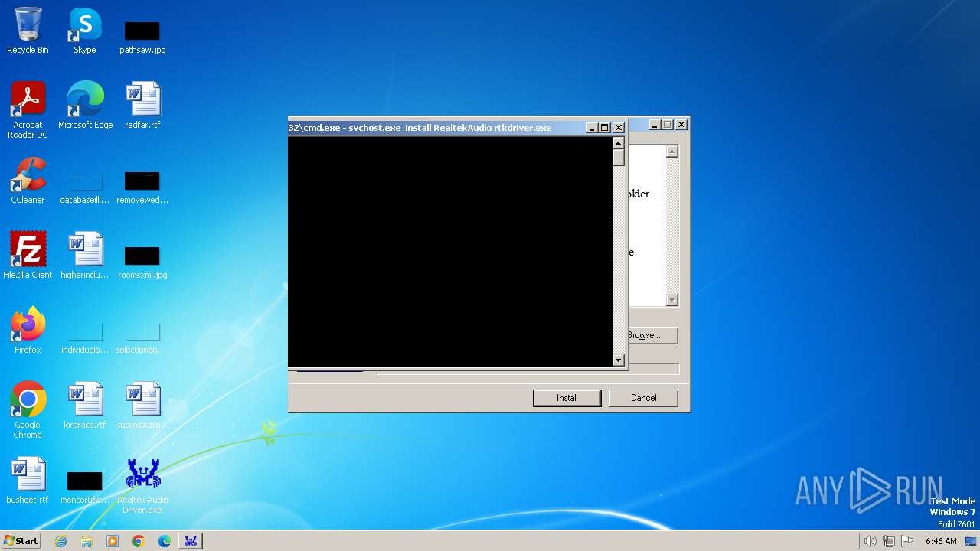Minimize the installer dialog window
This screenshot has height=551, width=980.
point(655,125)
